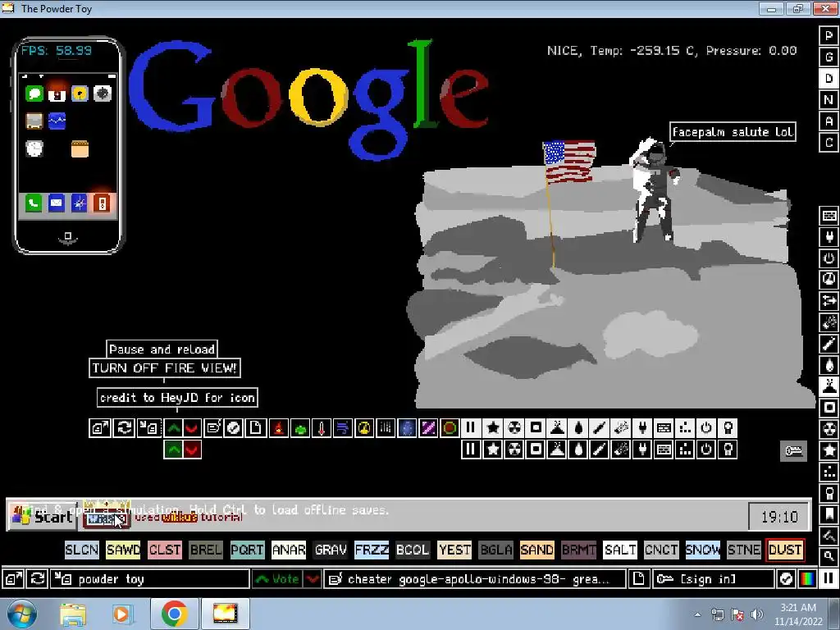Screen dimensions: 840x630
Task: Open the Powders category pile icon
Action: tap(829, 386)
